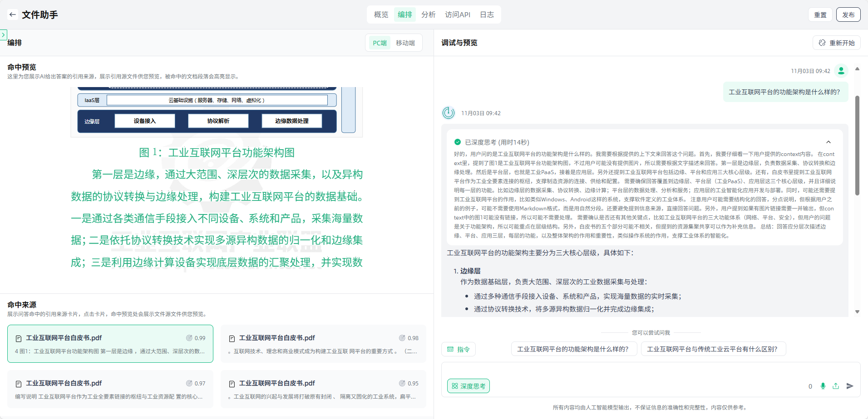Collapse the 已深度思考 reasoning section
The width and height of the screenshot is (868, 419).
828,142
